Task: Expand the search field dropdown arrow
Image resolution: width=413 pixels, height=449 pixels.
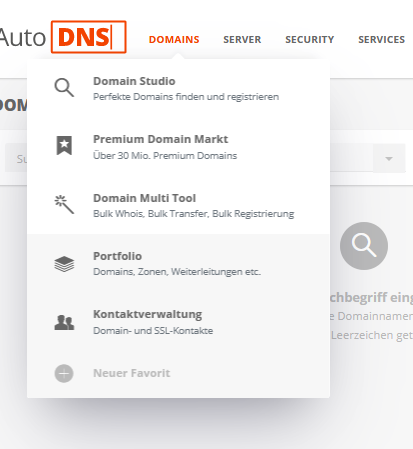Action: 389,159
